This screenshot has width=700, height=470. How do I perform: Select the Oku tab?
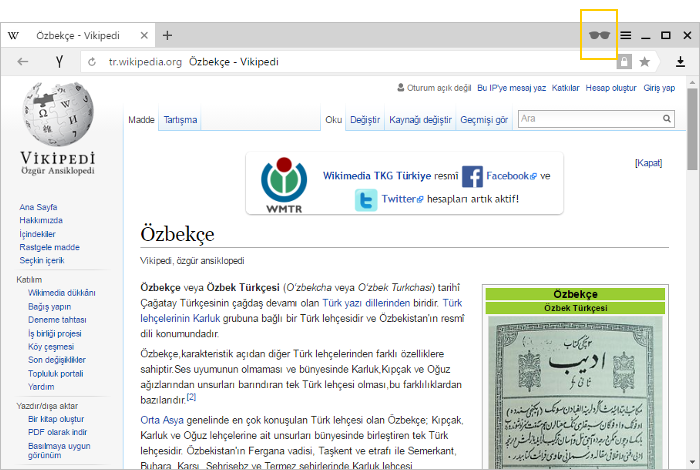click(x=333, y=120)
